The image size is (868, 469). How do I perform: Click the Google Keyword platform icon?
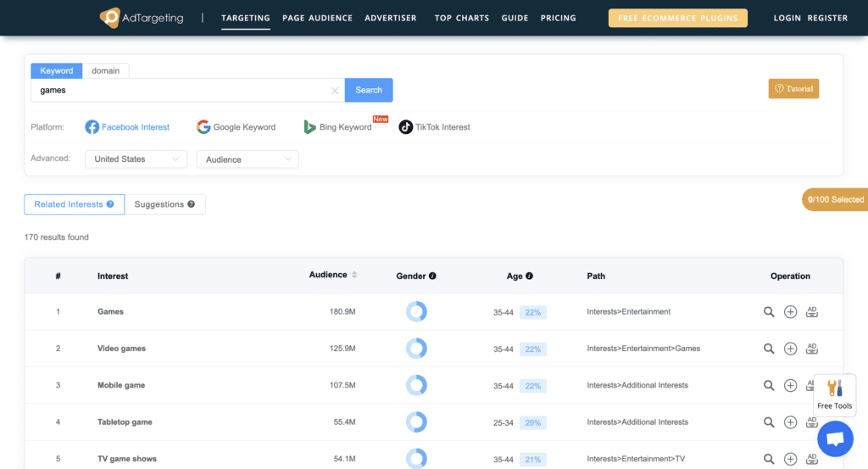click(x=203, y=127)
